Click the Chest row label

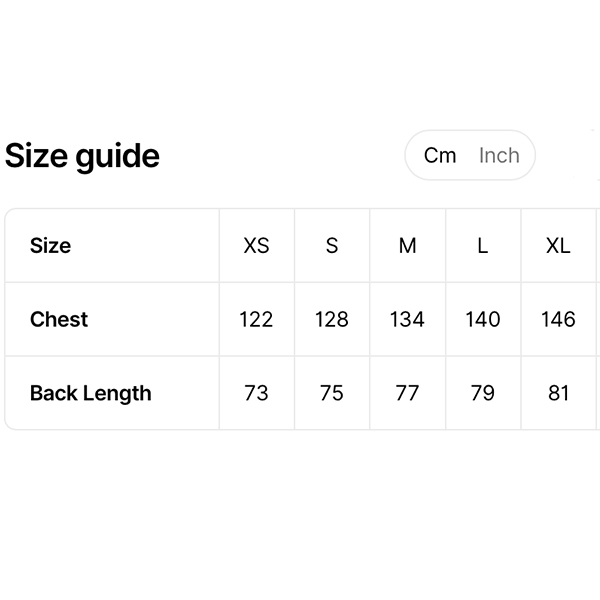pyautogui.click(x=59, y=320)
